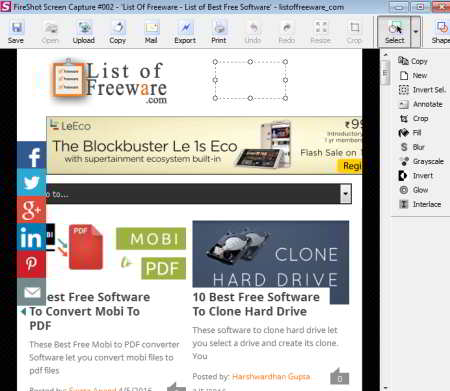Apply Grayscale to the selection

(422, 161)
